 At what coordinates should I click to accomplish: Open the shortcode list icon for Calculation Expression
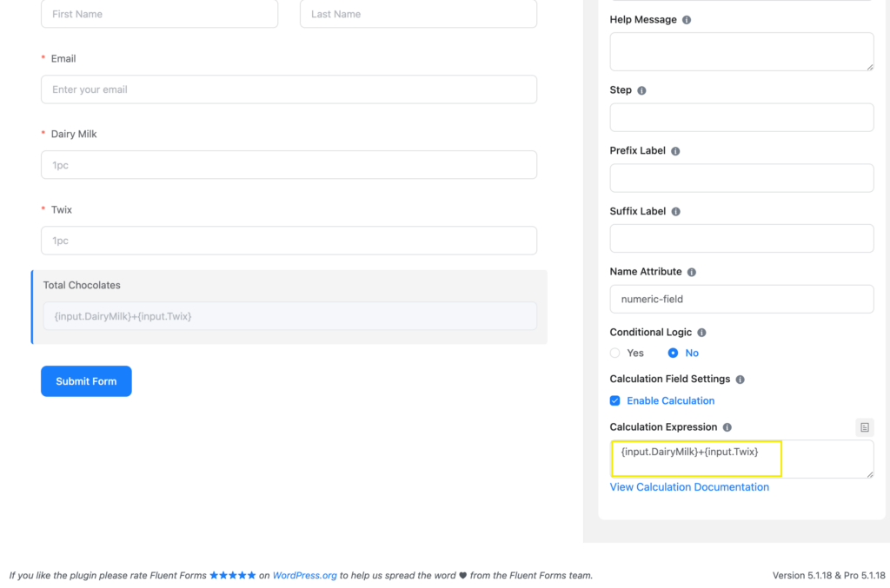tap(864, 427)
